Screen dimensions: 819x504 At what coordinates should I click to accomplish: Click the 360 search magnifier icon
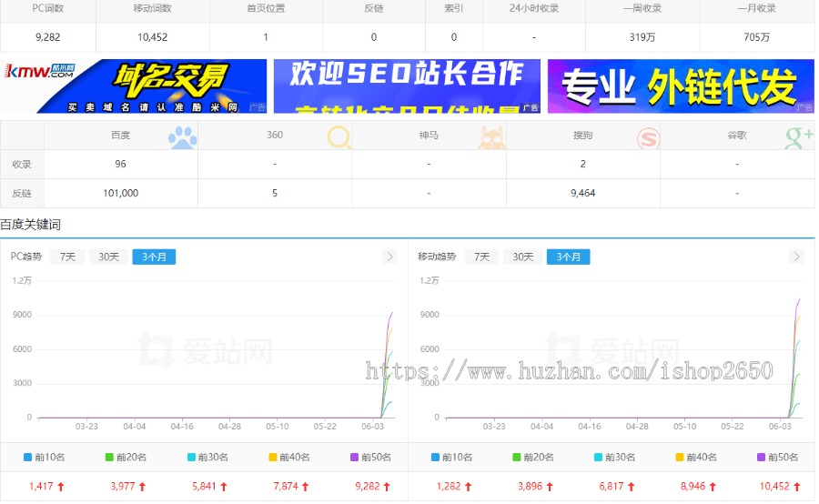(x=339, y=137)
